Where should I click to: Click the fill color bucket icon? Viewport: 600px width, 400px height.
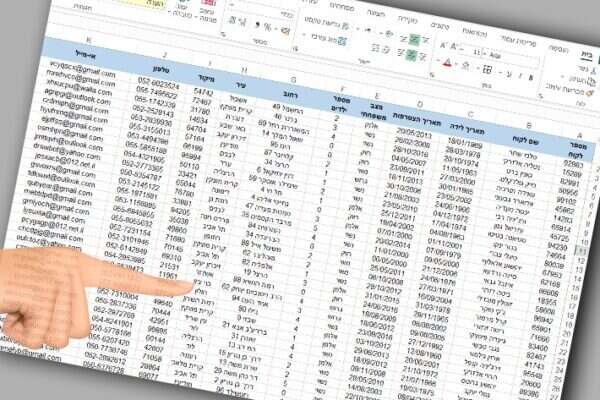[466, 65]
